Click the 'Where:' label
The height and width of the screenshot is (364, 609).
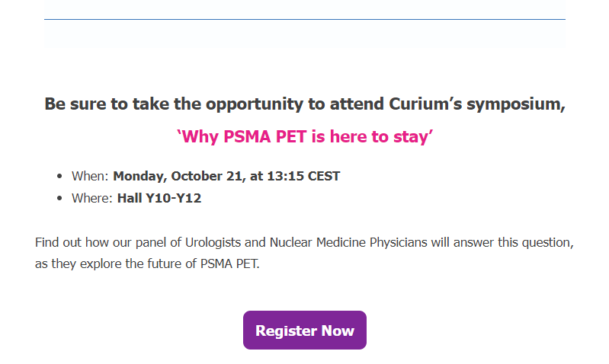tap(92, 200)
